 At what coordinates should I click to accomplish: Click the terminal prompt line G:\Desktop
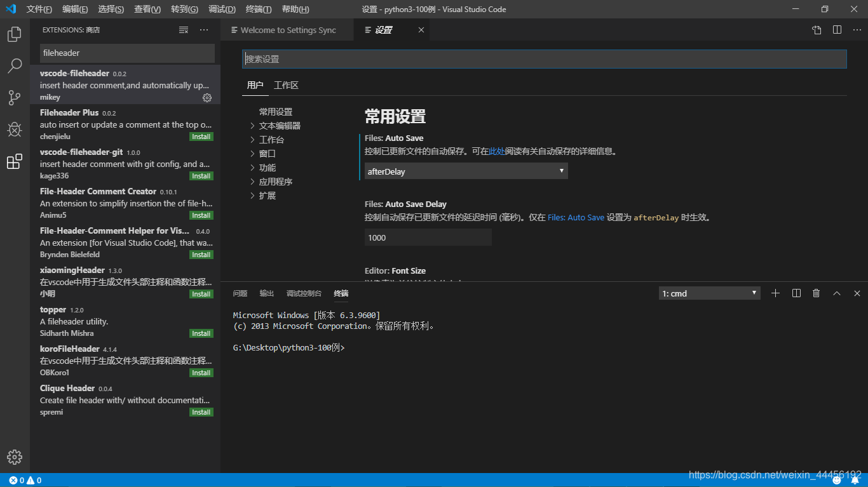288,348
